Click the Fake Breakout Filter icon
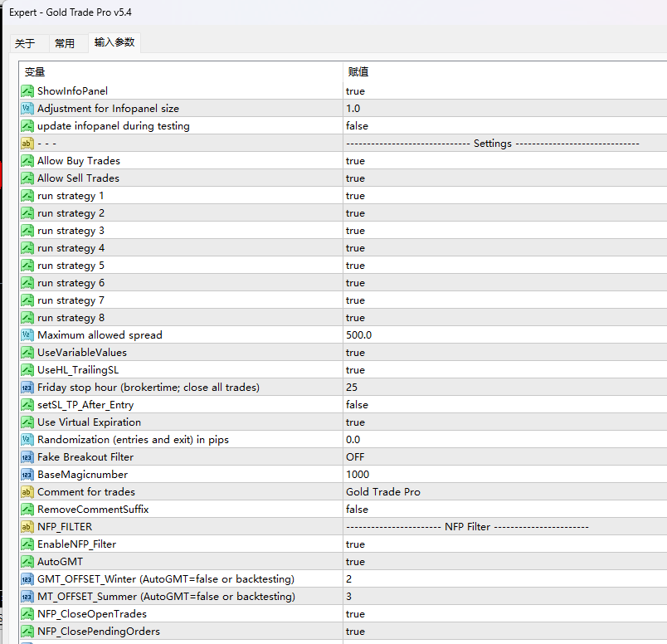The height and width of the screenshot is (644, 667). coord(27,457)
